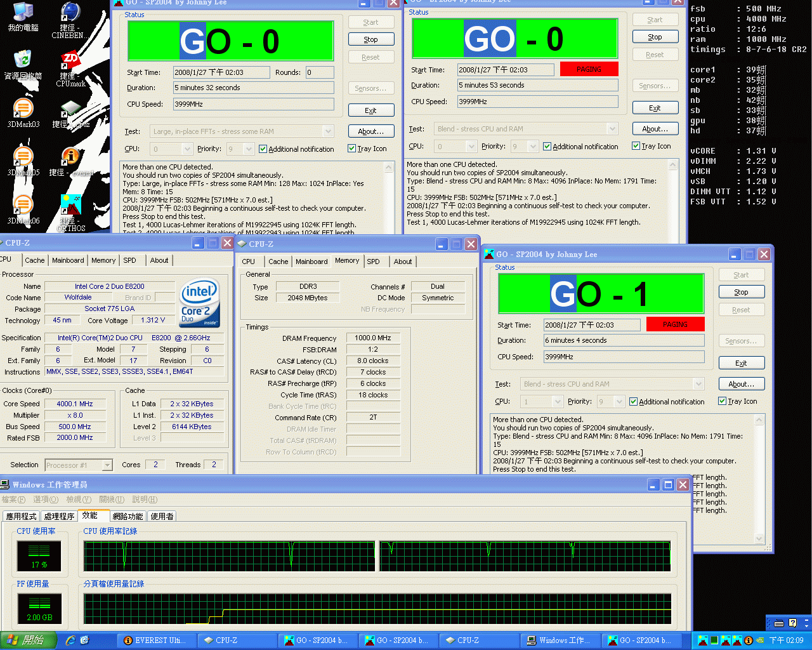812x650 pixels.
Task: Launch the 3DMark03 desktop shortcut
Action: pos(23,113)
